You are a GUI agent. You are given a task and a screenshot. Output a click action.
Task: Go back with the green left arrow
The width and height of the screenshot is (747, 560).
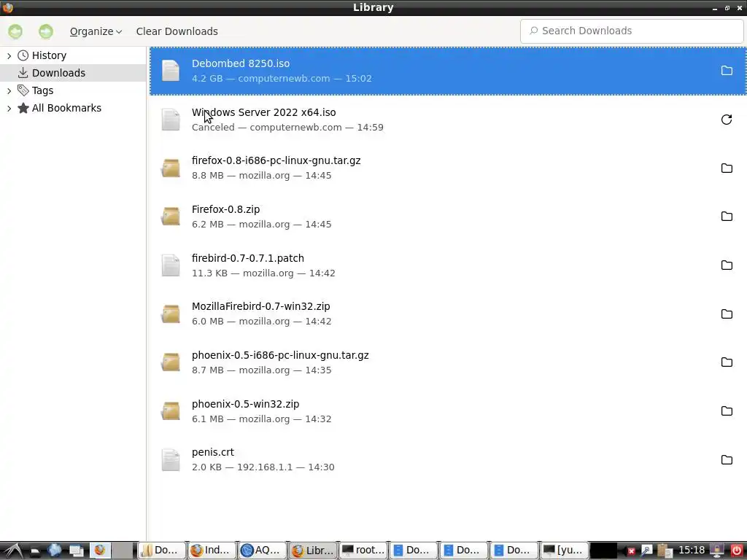(x=15, y=31)
